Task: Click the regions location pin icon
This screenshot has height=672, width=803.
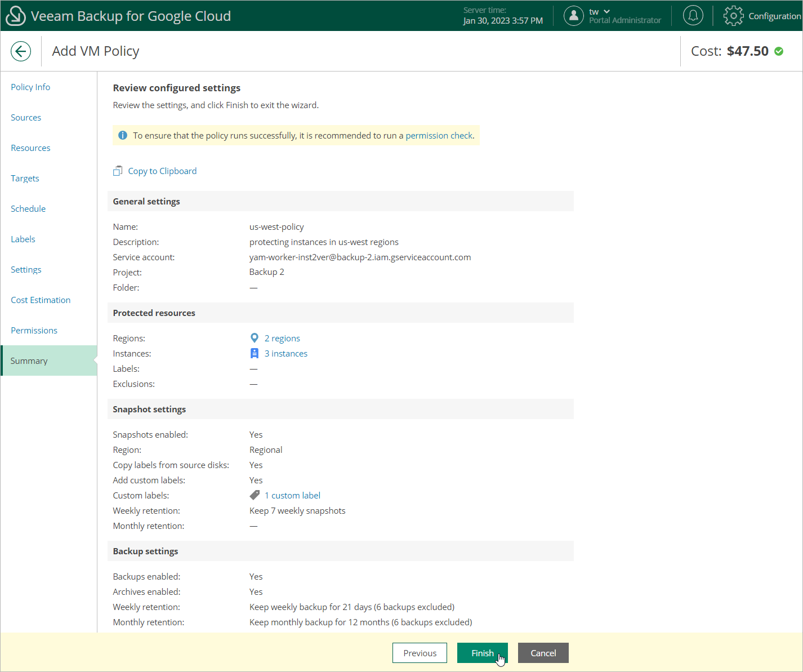Action: point(255,338)
